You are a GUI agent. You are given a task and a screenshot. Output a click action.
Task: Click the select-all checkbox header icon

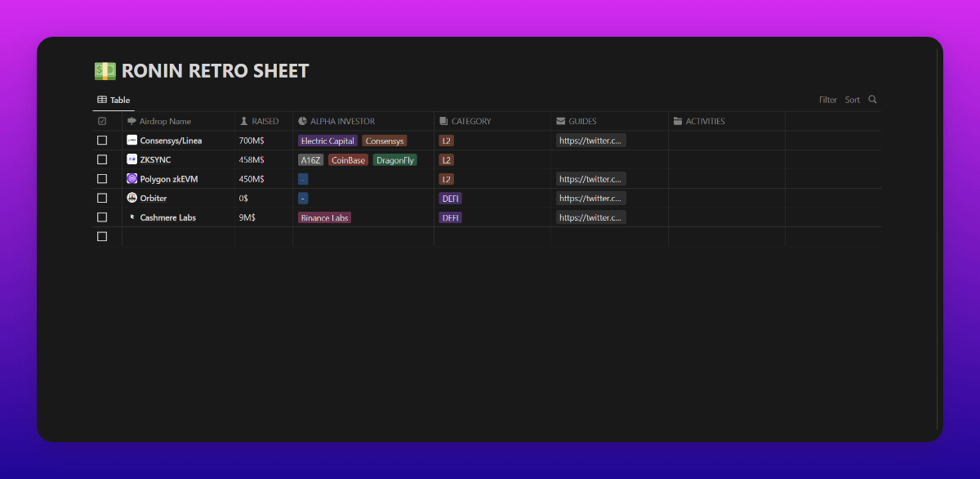point(102,121)
